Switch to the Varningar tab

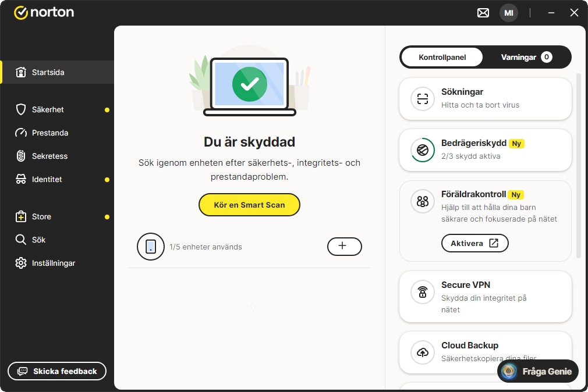click(x=526, y=57)
